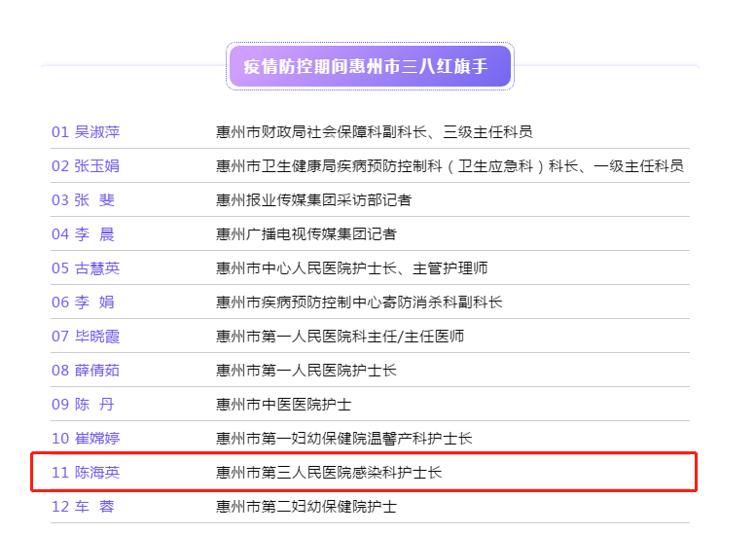This screenshot has width=756, height=534.
Task: Click 惠州市疾病预防控制中心寄防消杀科副科长 text
Action: coord(359,303)
